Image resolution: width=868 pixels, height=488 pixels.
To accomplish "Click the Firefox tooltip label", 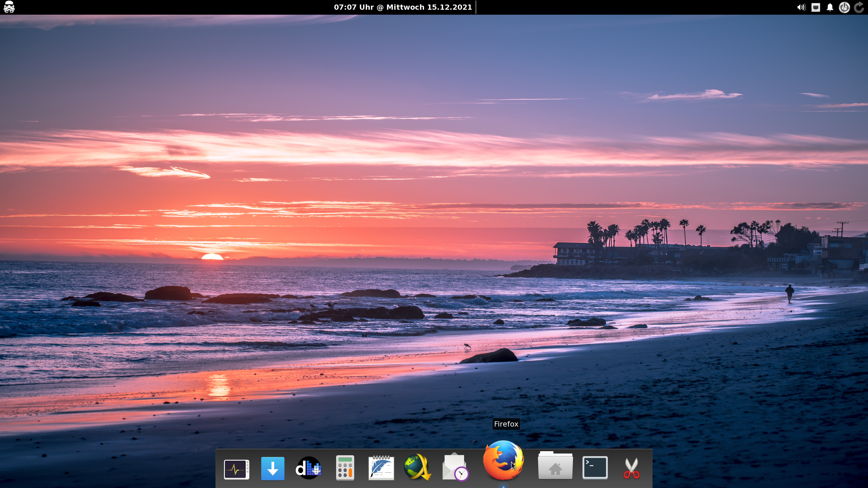I will tap(506, 424).
